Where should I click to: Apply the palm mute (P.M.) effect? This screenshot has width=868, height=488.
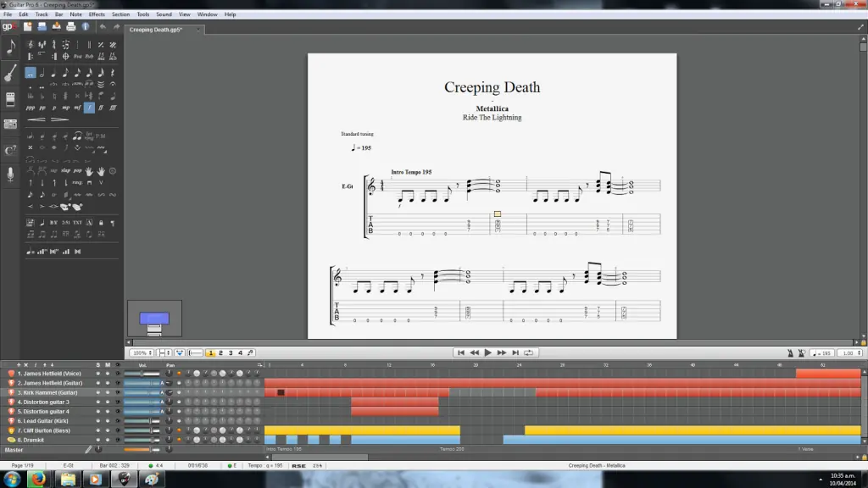click(101, 136)
